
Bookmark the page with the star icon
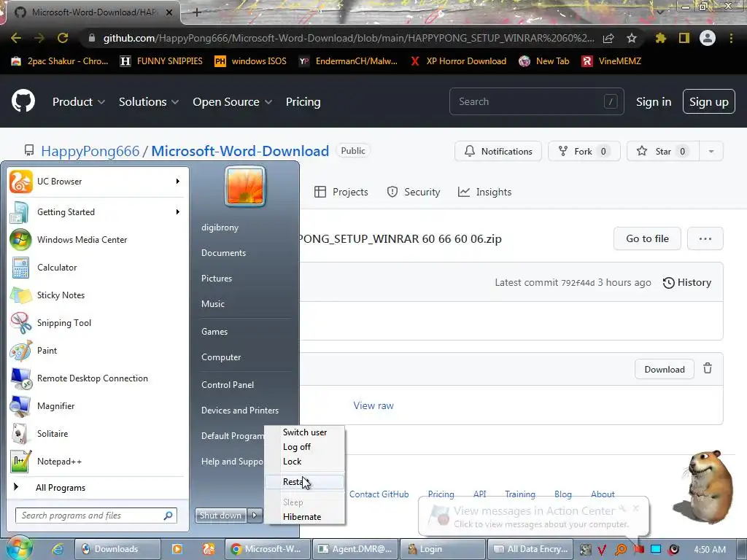[632, 38]
